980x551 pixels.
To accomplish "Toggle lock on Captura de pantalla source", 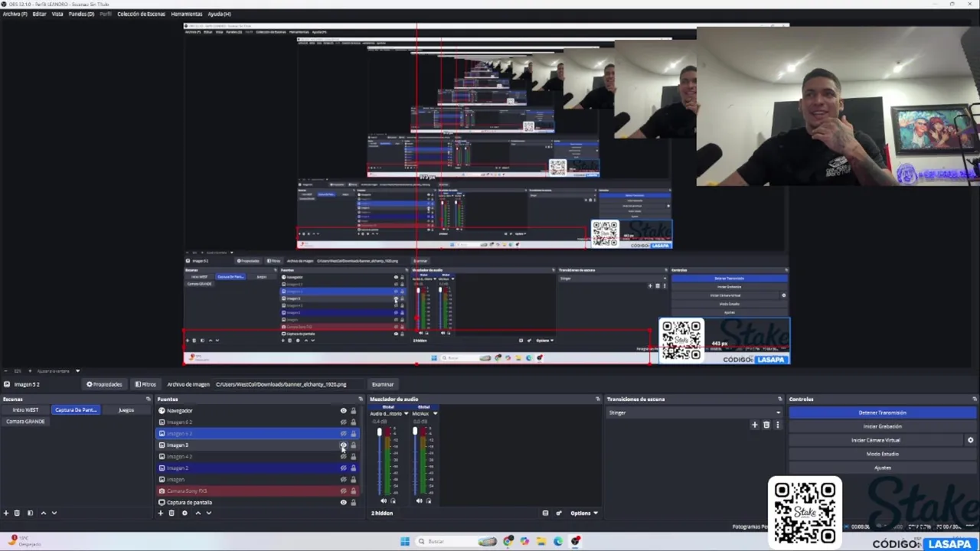I will 353,503.
